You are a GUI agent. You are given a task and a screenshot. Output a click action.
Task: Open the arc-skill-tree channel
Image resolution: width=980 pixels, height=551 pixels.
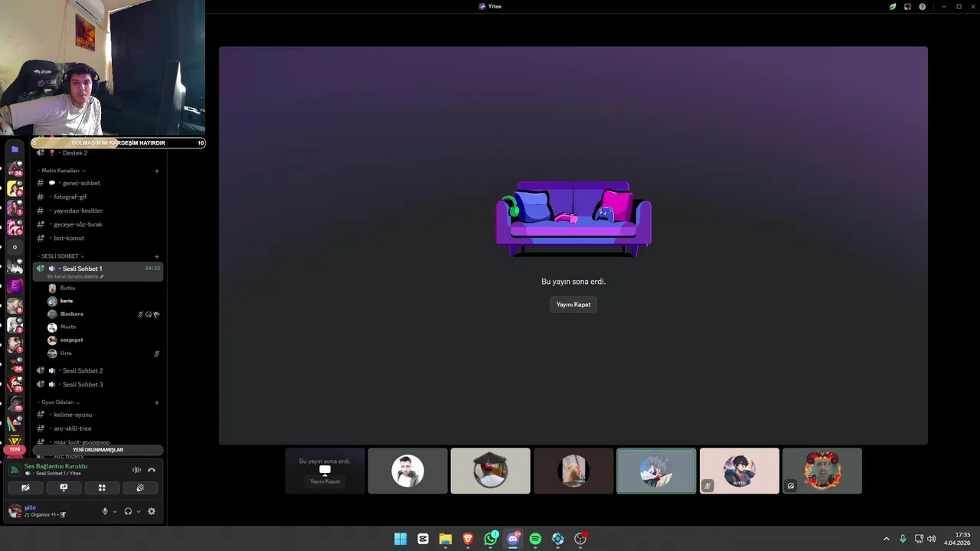click(x=98, y=429)
